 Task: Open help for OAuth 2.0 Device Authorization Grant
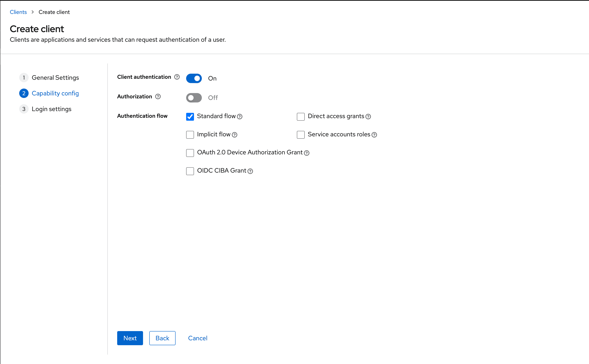(306, 153)
